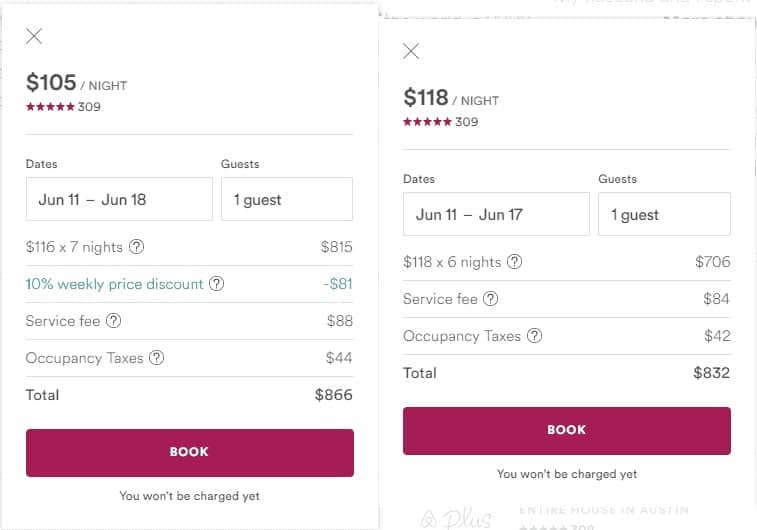This screenshot has width=757, height=530.
Task: Open help icon next to left Service fee
Action: (113, 321)
